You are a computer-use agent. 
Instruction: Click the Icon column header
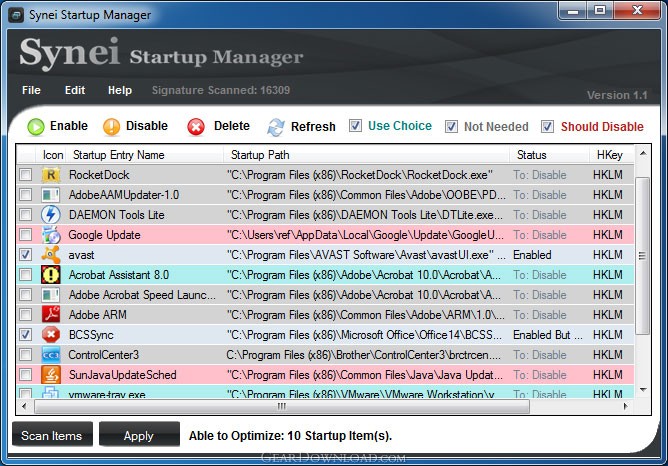(52, 155)
